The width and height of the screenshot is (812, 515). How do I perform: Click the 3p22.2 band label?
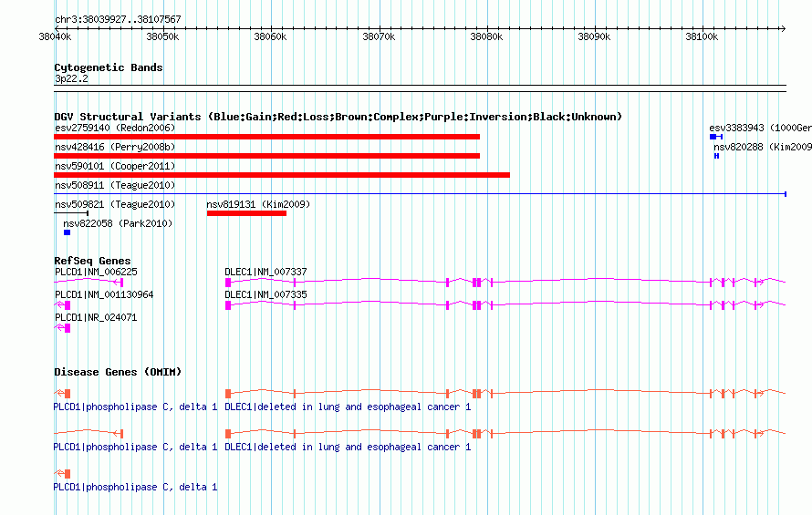coord(71,79)
